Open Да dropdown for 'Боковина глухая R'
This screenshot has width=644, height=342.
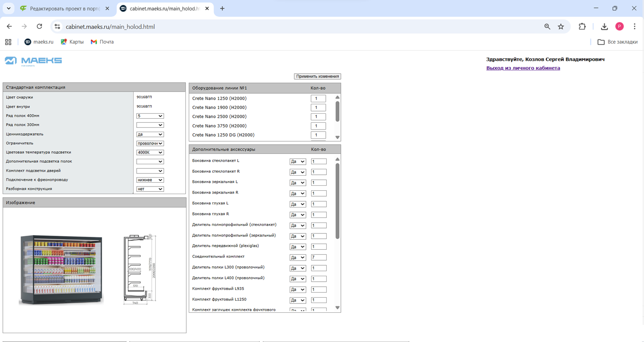point(298,215)
